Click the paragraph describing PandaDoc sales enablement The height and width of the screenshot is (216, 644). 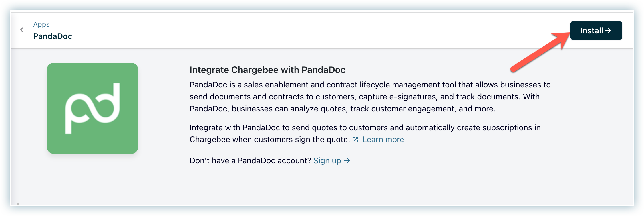coord(370,97)
